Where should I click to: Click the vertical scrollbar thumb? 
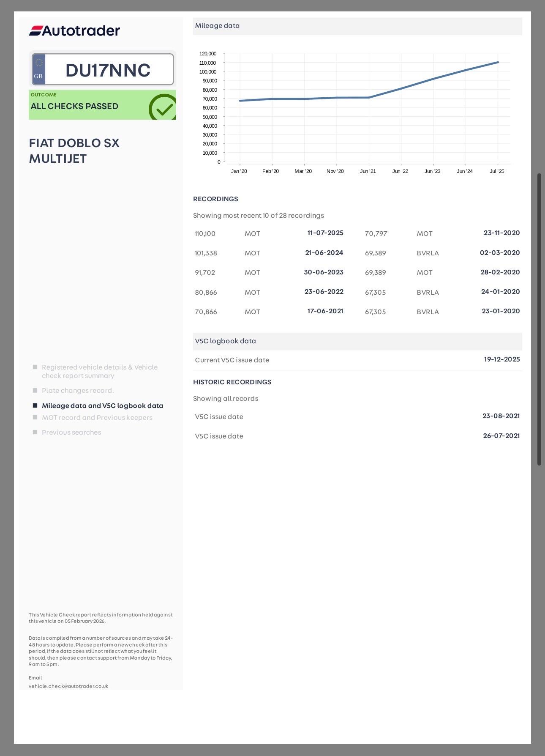[x=539, y=319]
